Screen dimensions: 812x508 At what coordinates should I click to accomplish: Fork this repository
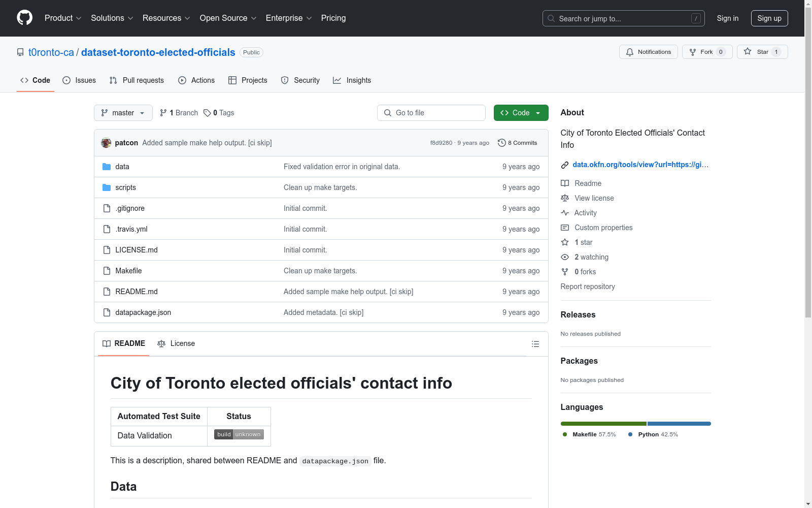707,52
